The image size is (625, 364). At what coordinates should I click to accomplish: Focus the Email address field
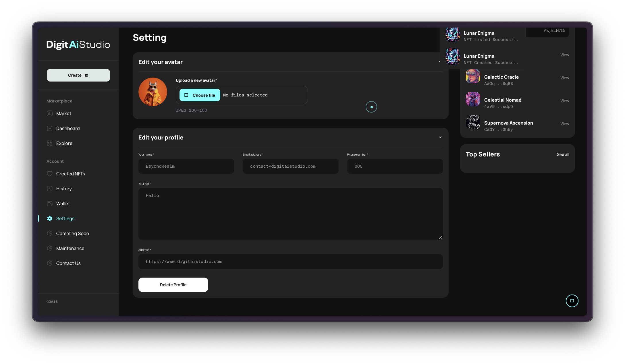pyautogui.click(x=290, y=166)
